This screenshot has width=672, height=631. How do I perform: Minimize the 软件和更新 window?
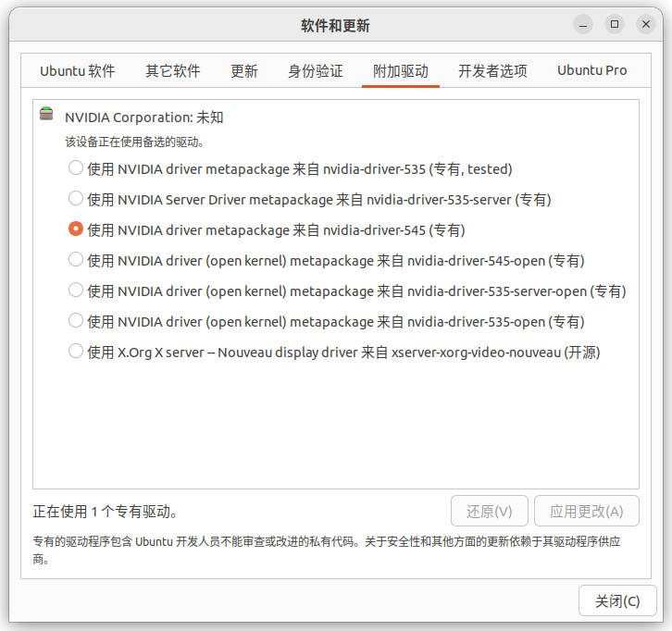(583, 24)
